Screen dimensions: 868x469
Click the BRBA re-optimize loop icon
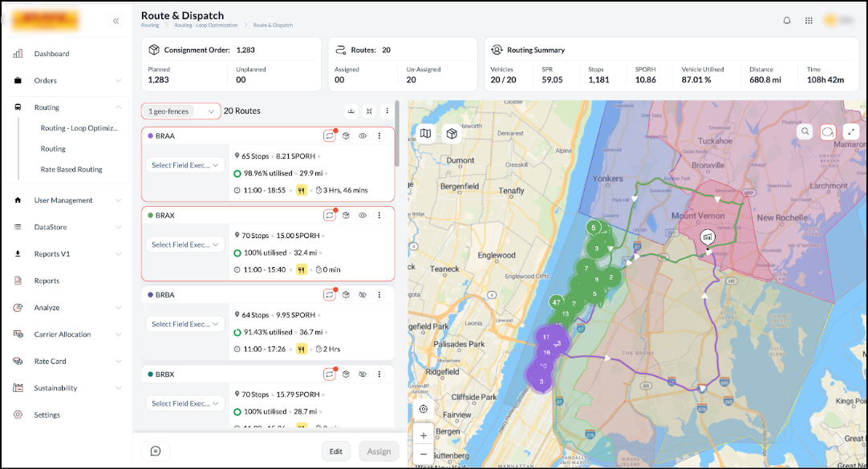[x=330, y=295]
